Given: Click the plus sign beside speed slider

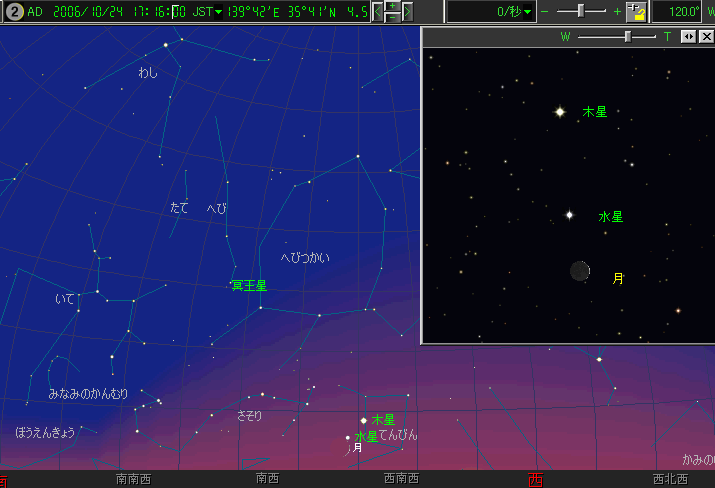Looking at the screenshot, I should click(x=617, y=12).
